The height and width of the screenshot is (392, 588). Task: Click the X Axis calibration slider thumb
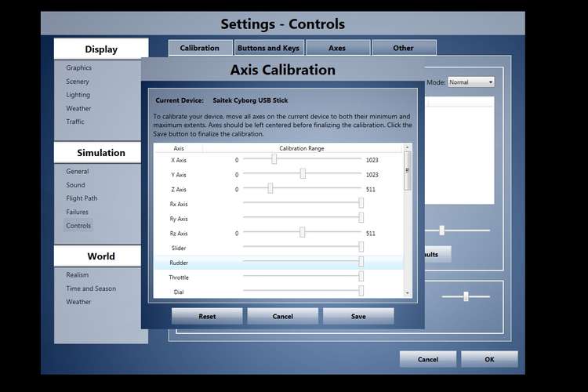pyautogui.click(x=274, y=159)
